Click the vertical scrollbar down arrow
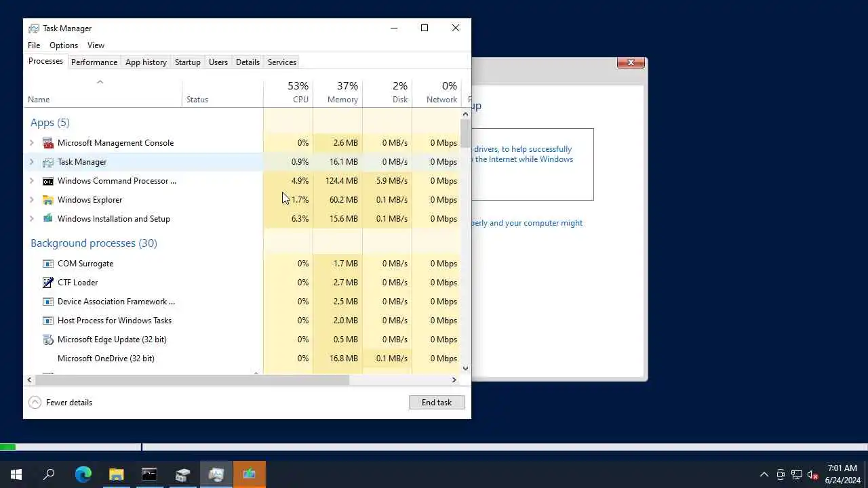 pyautogui.click(x=465, y=369)
